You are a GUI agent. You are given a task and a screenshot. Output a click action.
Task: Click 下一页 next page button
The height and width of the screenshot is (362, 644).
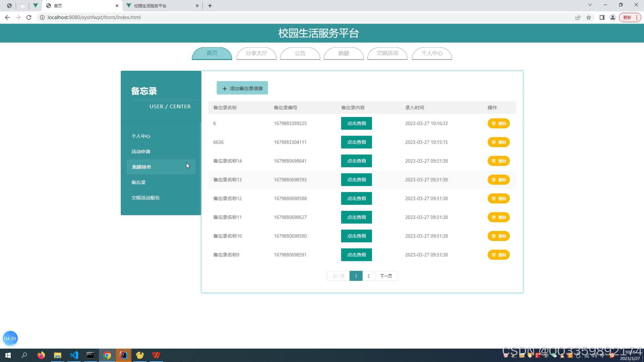point(386,276)
